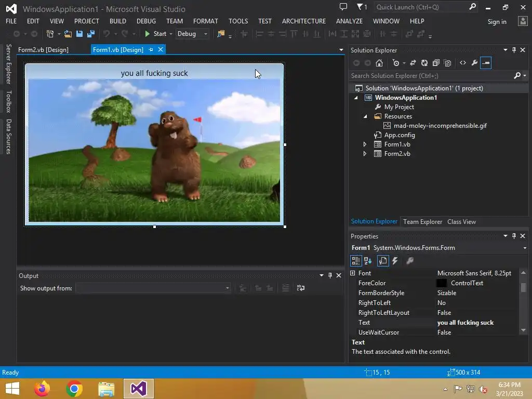Image resolution: width=532 pixels, height=399 pixels.
Task: Click the Pending Changes Filter clock icon
Action: coord(395,63)
